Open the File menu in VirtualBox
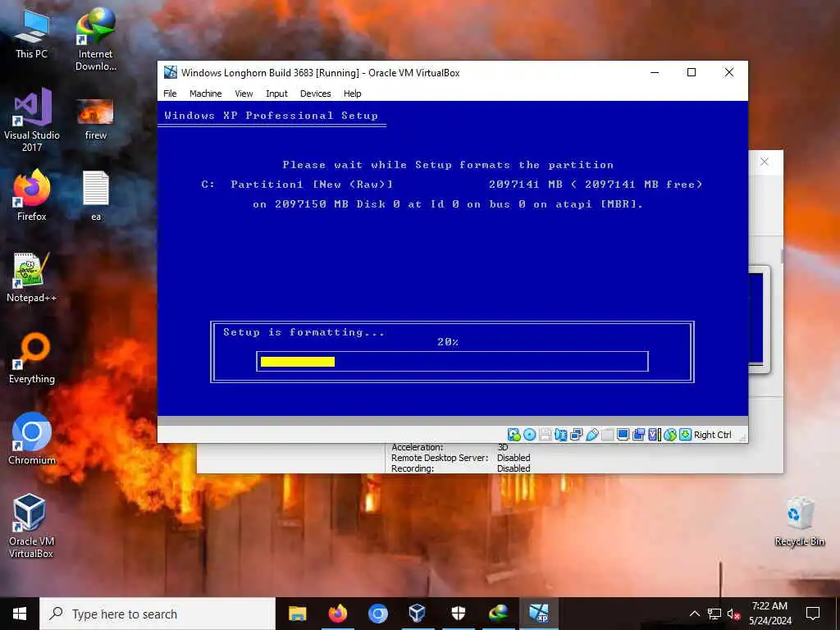 point(170,94)
